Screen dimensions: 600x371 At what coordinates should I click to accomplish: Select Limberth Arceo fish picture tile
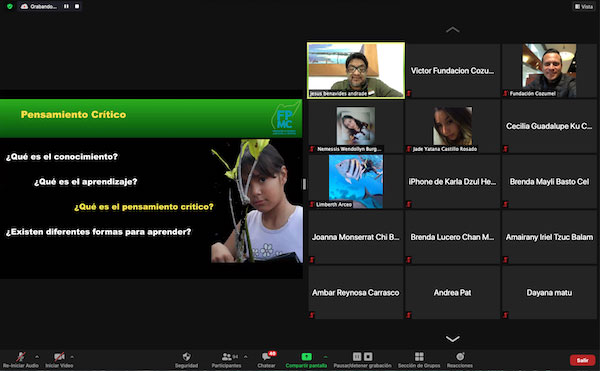click(356, 181)
